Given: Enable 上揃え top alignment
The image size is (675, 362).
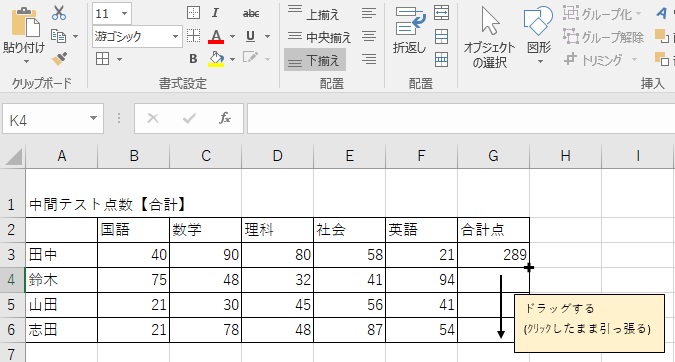Looking at the screenshot, I should point(313,14).
